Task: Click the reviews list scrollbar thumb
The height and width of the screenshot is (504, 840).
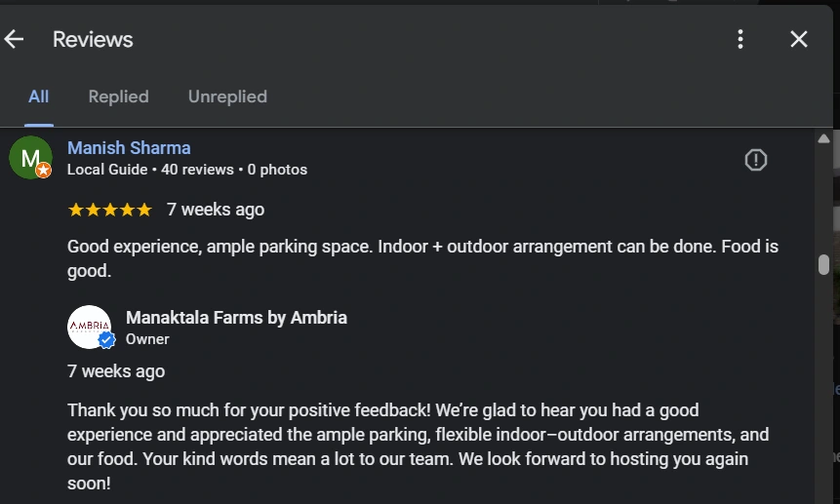Action: tap(824, 264)
